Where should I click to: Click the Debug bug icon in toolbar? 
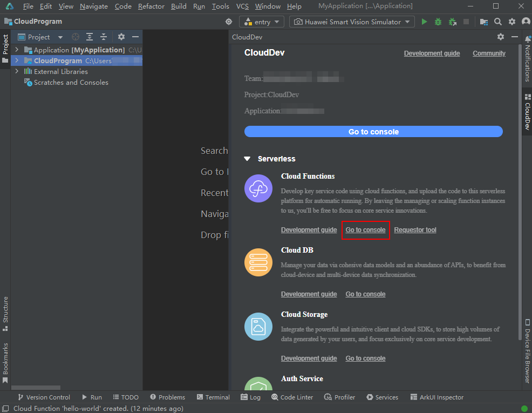[x=438, y=22]
